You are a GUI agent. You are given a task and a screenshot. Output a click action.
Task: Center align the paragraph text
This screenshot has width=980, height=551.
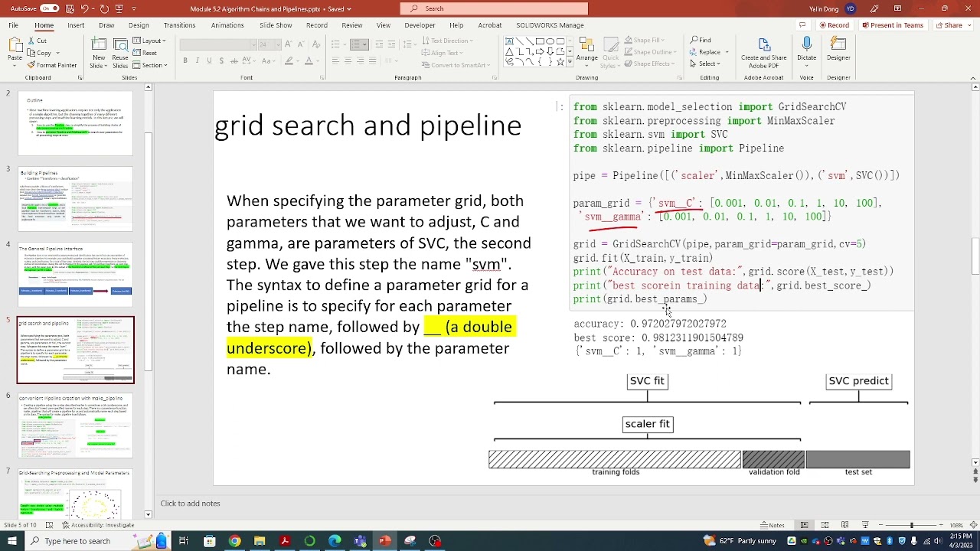click(x=348, y=61)
